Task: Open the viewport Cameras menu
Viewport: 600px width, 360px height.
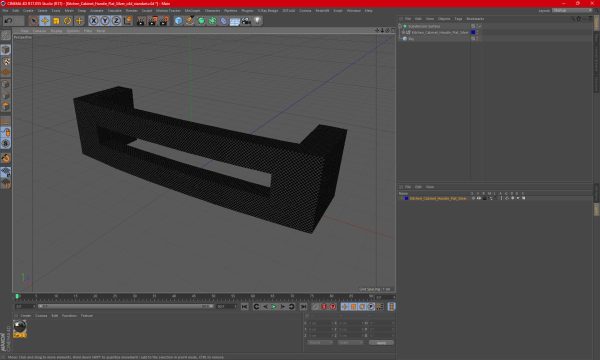Action: coord(39,31)
